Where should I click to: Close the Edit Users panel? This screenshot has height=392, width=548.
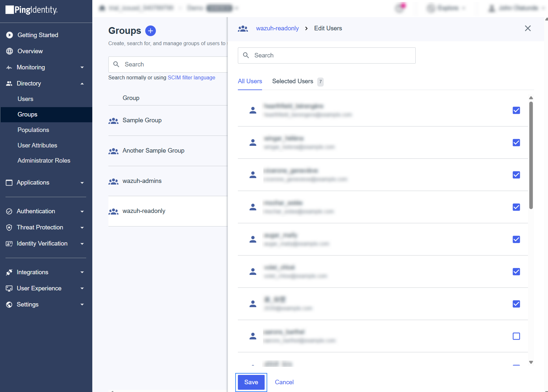pos(528,28)
